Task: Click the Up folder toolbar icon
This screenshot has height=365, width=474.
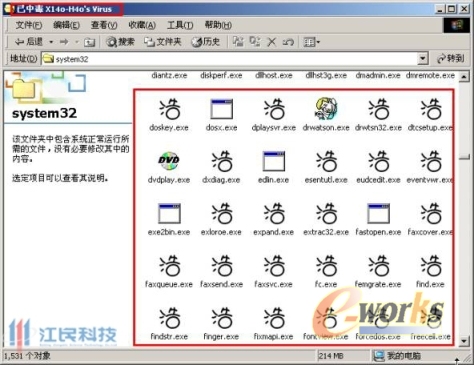Action: coord(89,42)
